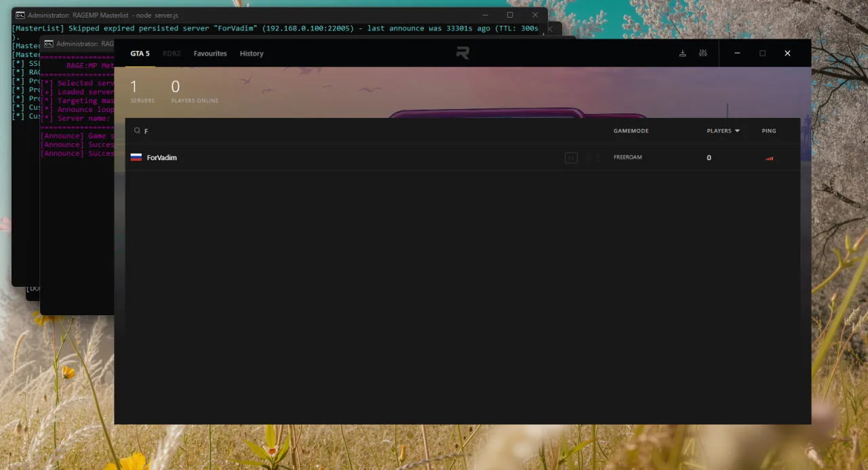Click the second Administrator console title text

[x=85, y=43]
